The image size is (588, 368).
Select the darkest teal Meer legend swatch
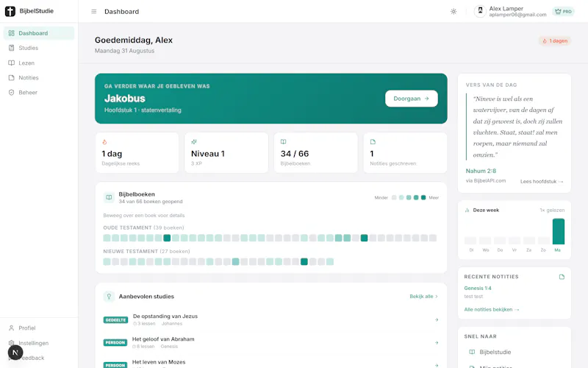423,197
